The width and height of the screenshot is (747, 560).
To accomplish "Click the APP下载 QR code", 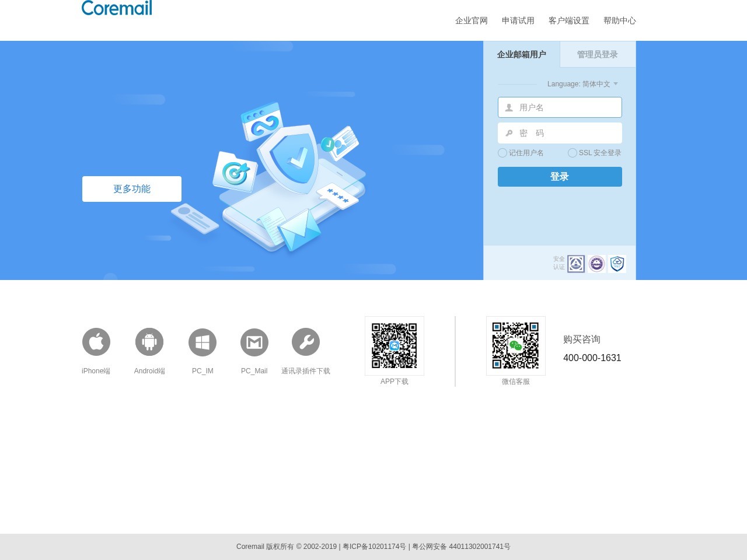I will [395, 346].
